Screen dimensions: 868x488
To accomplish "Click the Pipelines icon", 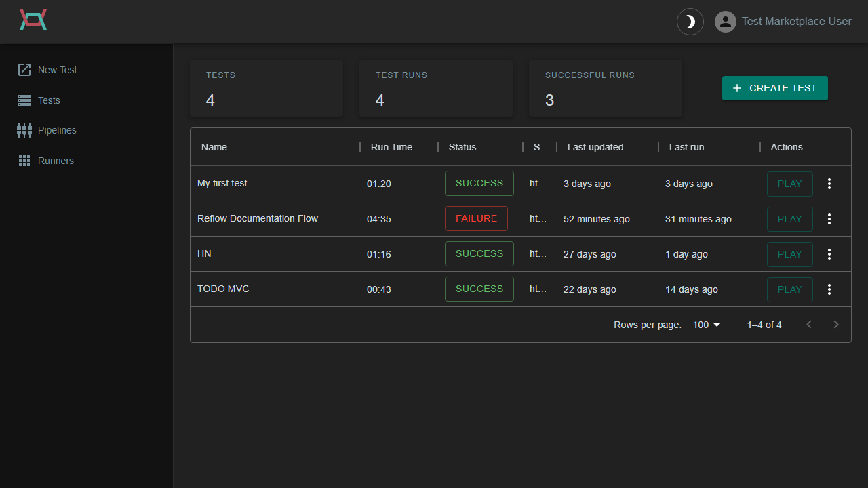I will 24,130.
